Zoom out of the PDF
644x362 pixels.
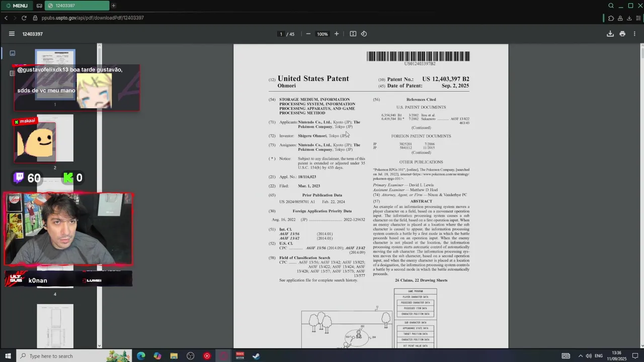pyautogui.click(x=308, y=34)
